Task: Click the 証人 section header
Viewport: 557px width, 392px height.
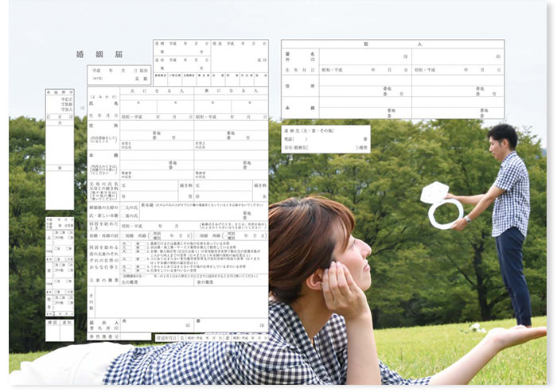Action: click(392, 45)
